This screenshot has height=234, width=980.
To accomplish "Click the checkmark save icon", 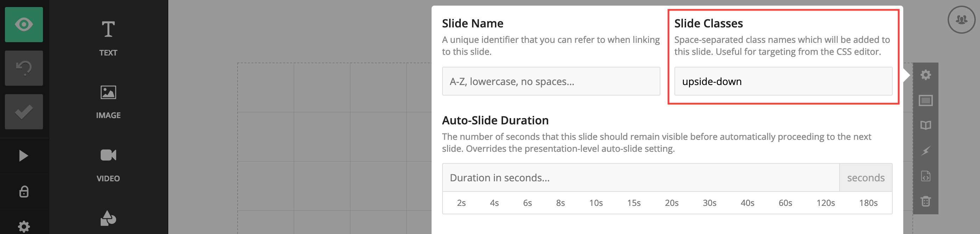I will pyautogui.click(x=24, y=112).
